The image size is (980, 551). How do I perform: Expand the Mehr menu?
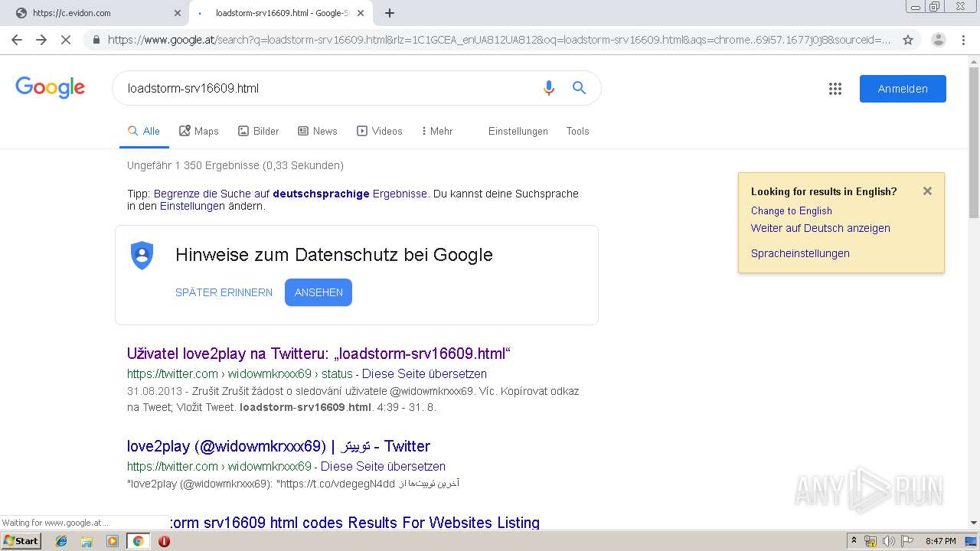pyautogui.click(x=437, y=132)
